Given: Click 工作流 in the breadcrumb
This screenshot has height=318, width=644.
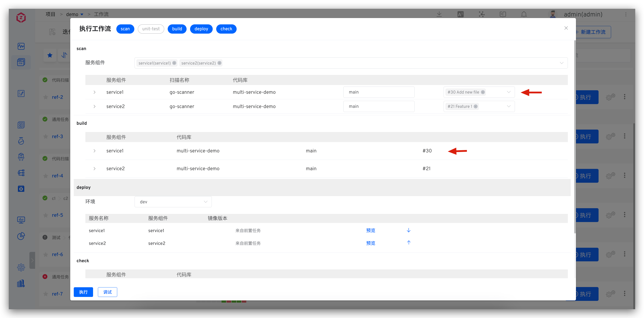Looking at the screenshot, I should point(101,14).
